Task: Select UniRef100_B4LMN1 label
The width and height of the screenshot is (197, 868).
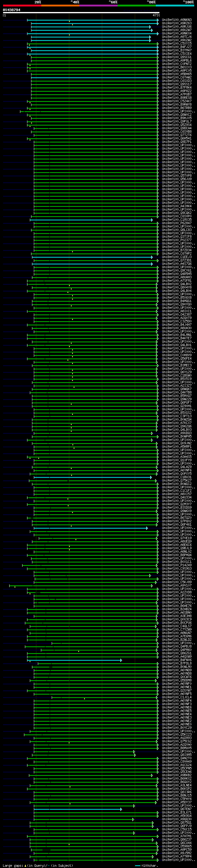Action: click(177, 335)
